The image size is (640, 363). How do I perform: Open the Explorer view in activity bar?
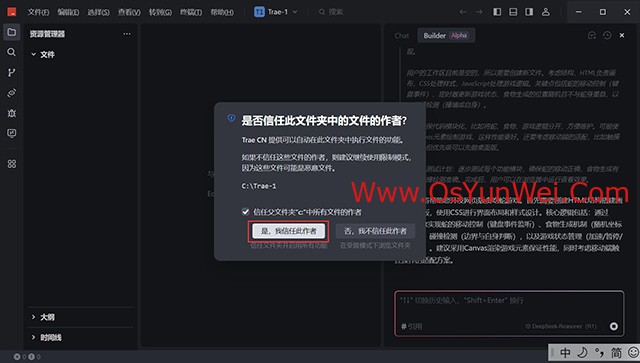tap(11, 32)
